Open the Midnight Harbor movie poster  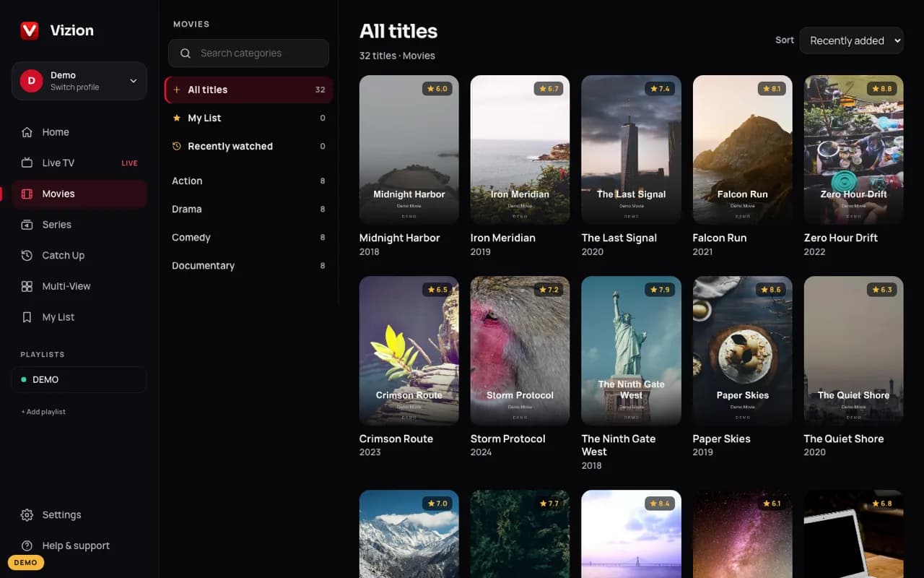[409, 150]
